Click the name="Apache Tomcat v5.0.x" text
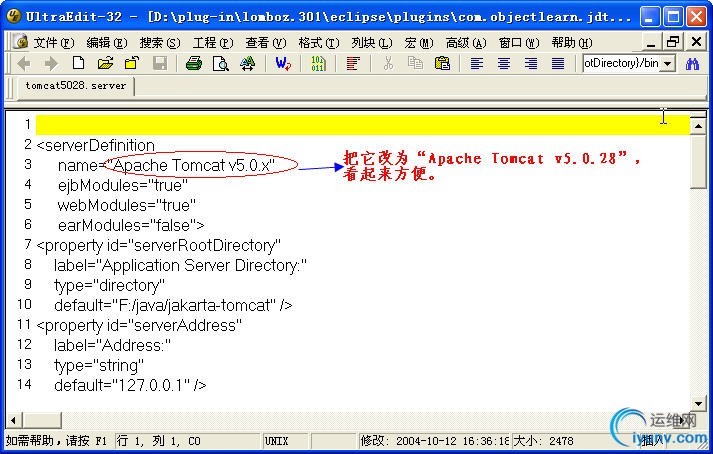The image size is (713, 454). (166, 165)
